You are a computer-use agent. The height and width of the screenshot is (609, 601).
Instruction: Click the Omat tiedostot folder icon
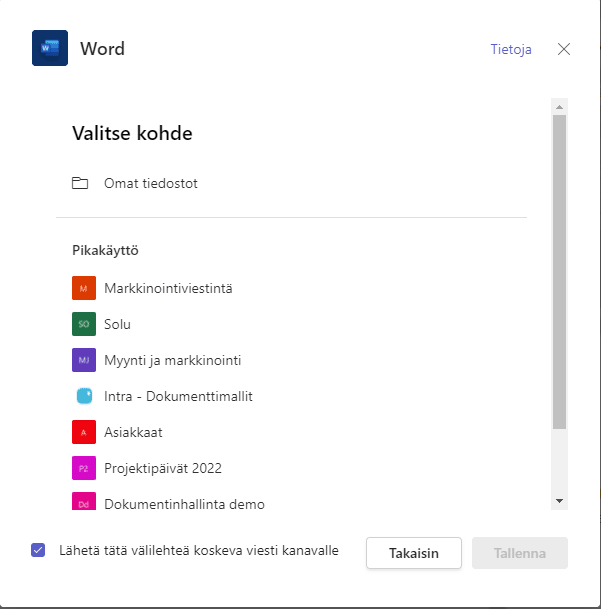pyautogui.click(x=80, y=183)
